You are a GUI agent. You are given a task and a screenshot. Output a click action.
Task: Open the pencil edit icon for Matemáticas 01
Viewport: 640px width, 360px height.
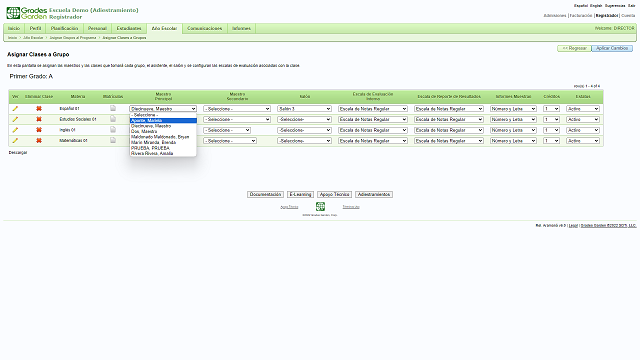(15, 140)
